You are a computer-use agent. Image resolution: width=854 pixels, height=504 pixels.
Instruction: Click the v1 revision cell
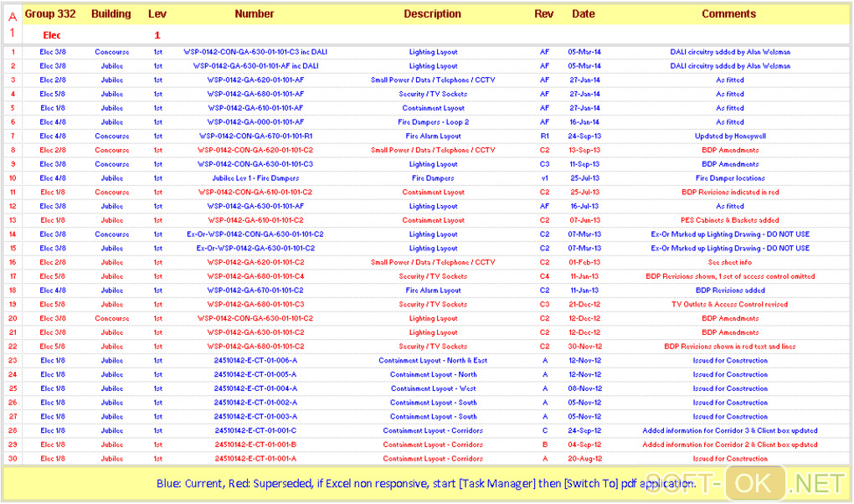[x=545, y=178]
